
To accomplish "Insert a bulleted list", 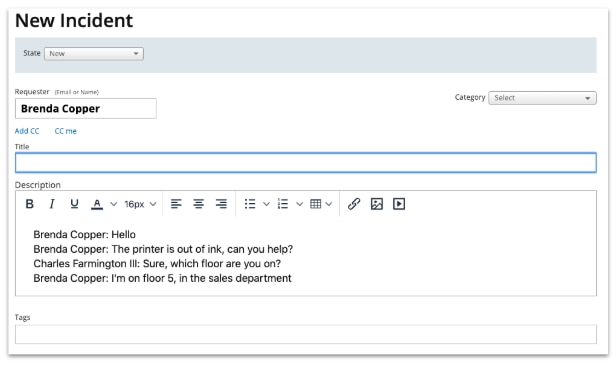I will tap(250, 204).
